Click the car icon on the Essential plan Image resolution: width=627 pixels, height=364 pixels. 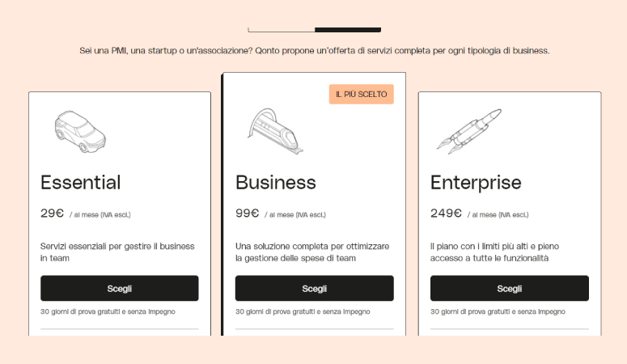click(x=80, y=132)
